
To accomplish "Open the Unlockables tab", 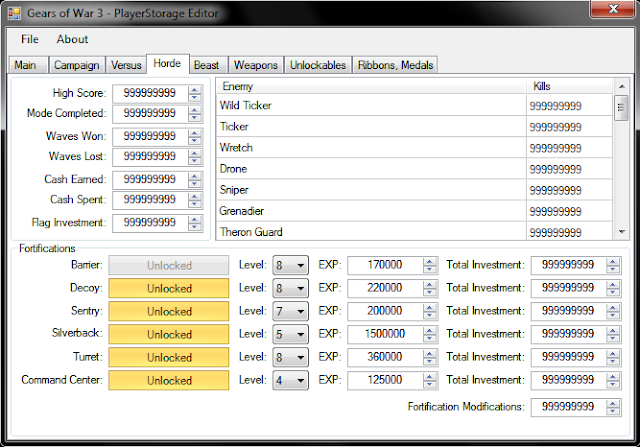I will [318, 65].
